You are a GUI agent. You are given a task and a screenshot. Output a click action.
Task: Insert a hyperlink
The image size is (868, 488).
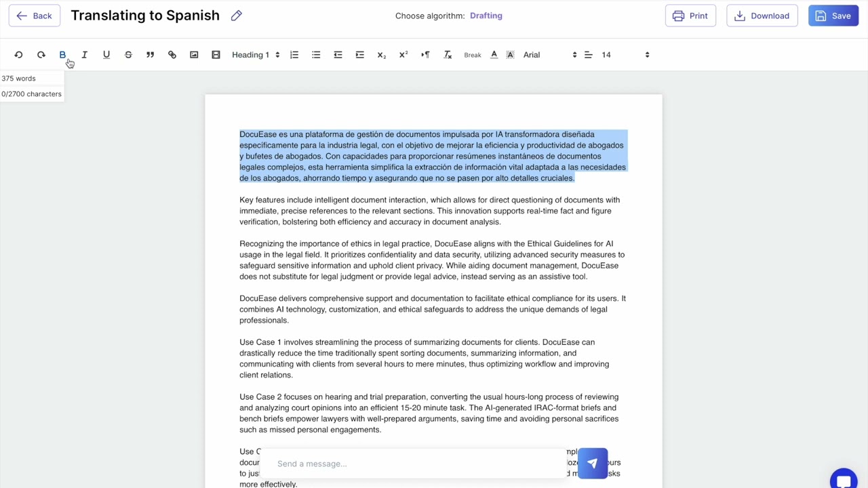tap(172, 55)
